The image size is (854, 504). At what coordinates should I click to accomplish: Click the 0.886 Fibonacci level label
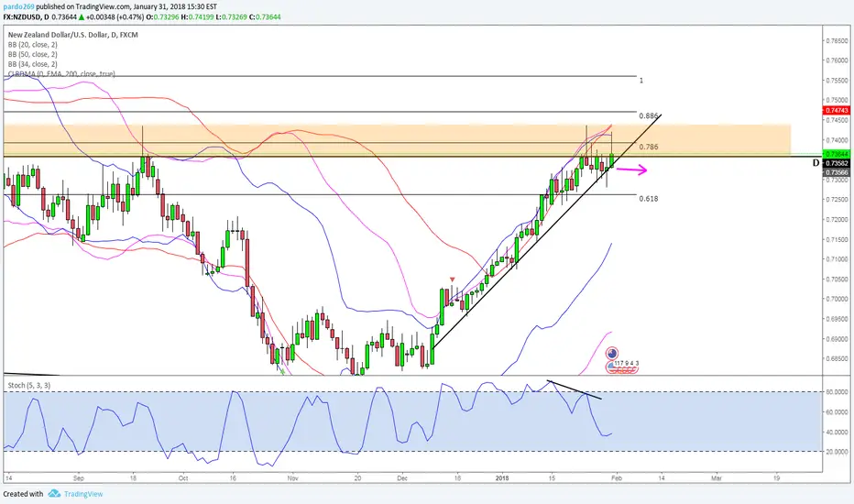coord(648,116)
